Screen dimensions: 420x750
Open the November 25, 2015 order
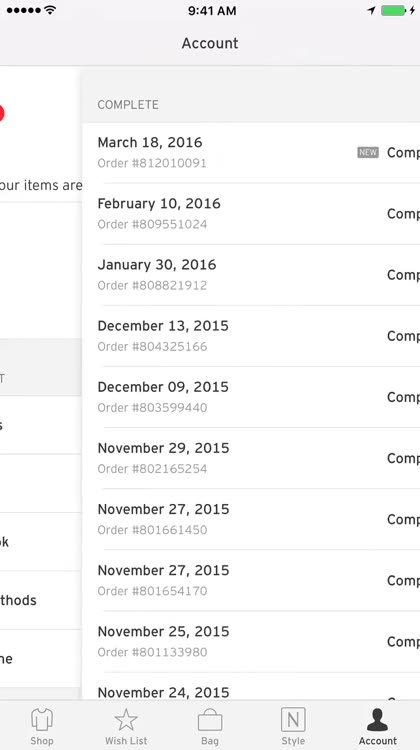tap(251, 642)
